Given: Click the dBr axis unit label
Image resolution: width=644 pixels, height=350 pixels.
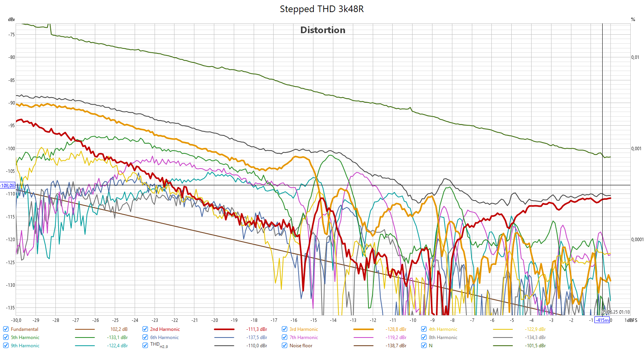Looking at the screenshot, I should coord(11,20).
